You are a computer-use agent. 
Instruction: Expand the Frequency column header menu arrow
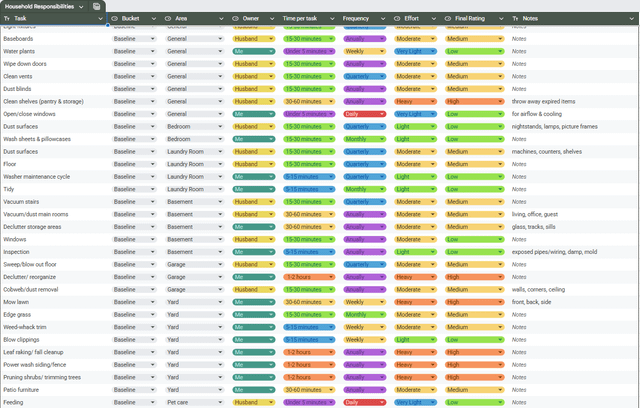click(x=383, y=18)
